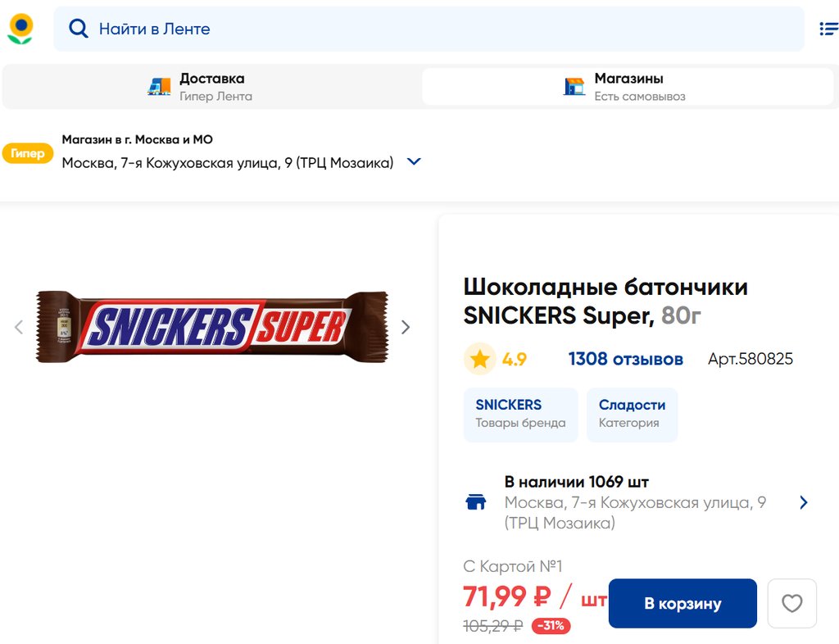Switch to the Доставка tab
Viewport: 839px width, 644px height.
pos(211,86)
